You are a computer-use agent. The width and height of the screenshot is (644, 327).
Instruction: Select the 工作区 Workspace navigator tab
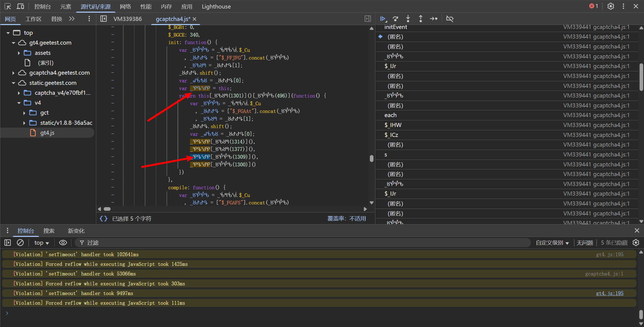coord(33,19)
